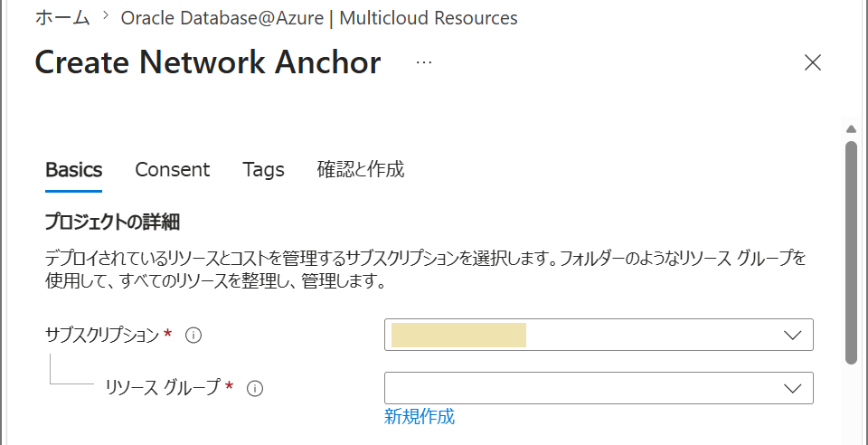868x445 pixels.
Task: Select the 確認と作成 tab
Action: click(x=361, y=169)
